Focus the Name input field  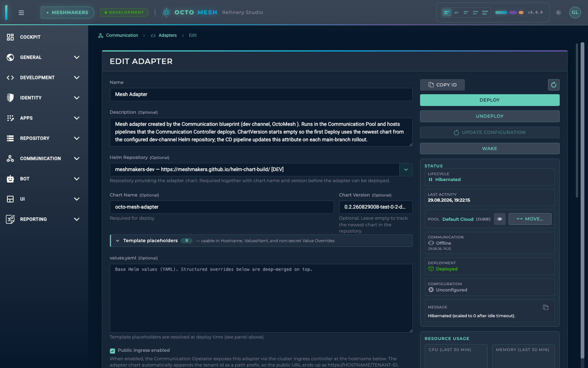(x=261, y=95)
